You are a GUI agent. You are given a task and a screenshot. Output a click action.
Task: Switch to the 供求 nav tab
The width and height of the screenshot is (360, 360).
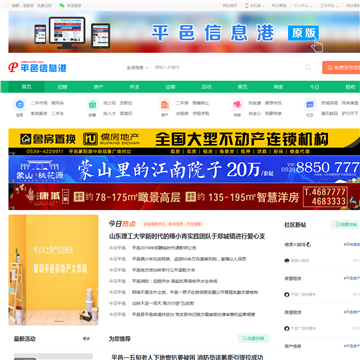tap(134, 87)
